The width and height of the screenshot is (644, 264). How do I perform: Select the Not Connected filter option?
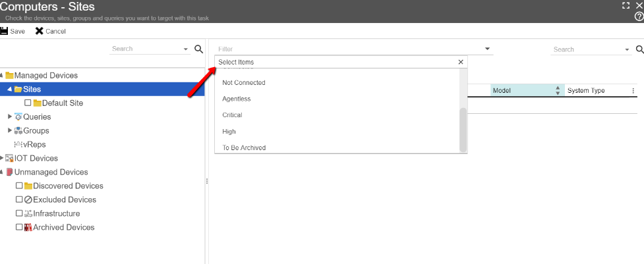pos(337,83)
